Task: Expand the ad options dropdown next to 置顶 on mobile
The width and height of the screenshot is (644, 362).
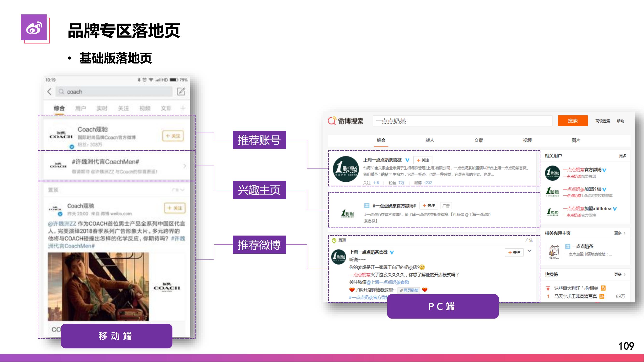Action: click(178, 190)
